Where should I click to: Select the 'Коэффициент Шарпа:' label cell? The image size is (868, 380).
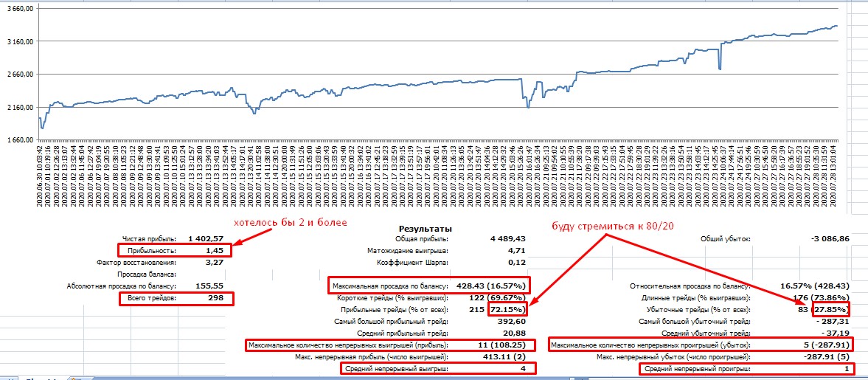pos(412,263)
